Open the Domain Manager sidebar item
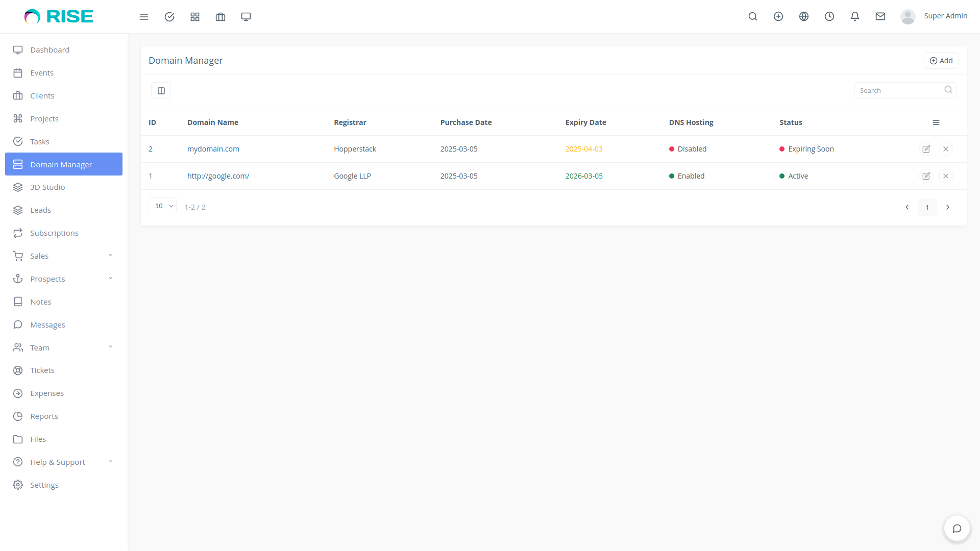The height and width of the screenshot is (551, 980). click(61, 164)
